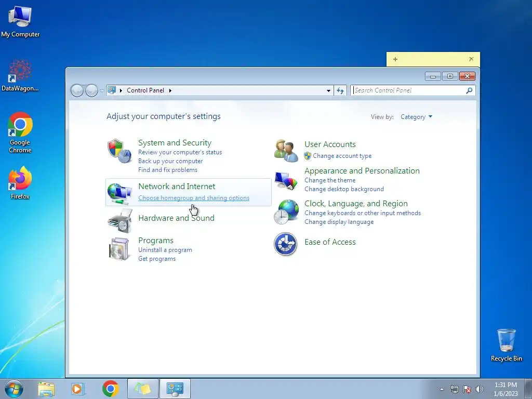Click Change desktop background link

pyautogui.click(x=344, y=189)
